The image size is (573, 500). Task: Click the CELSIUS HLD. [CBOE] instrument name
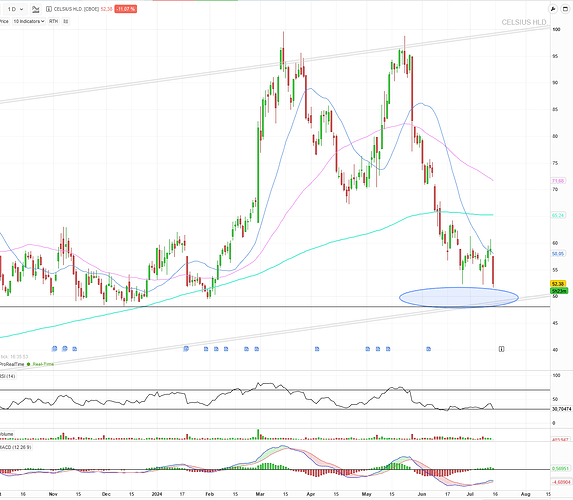coord(76,9)
